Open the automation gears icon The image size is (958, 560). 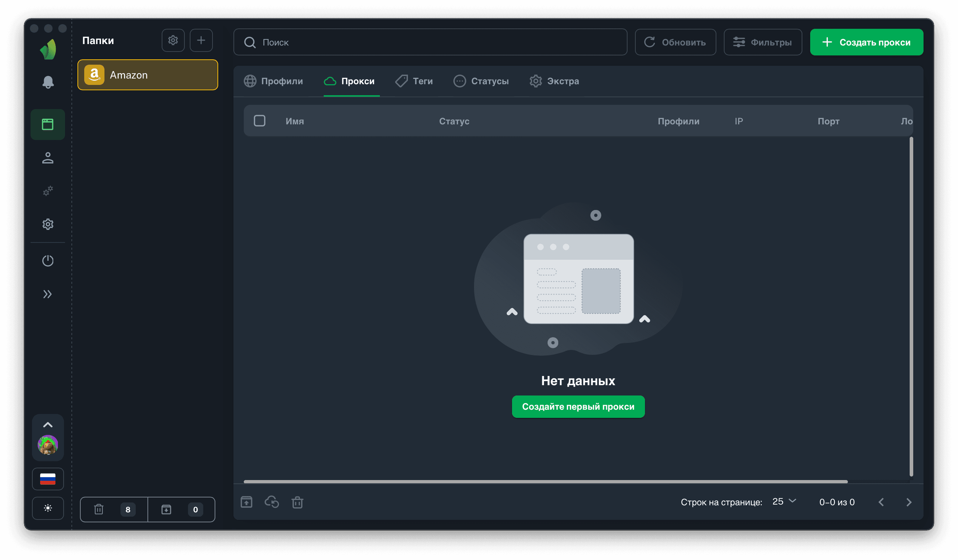coord(48,191)
